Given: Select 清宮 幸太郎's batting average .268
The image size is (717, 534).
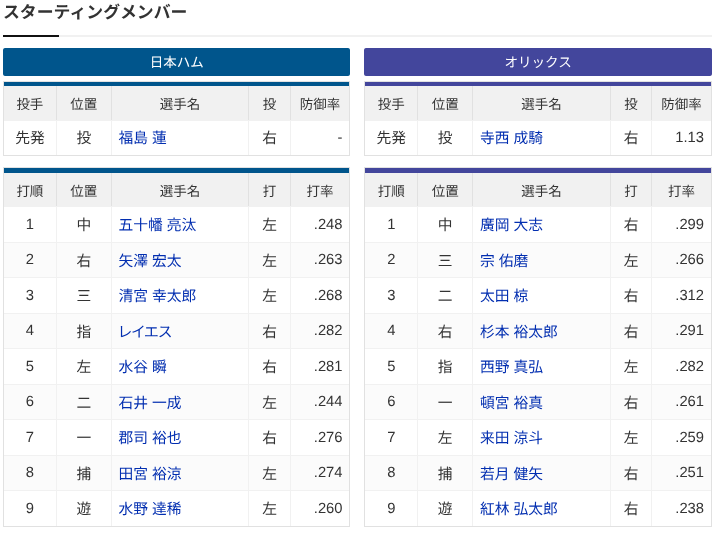Looking at the screenshot, I should (328, 295).
